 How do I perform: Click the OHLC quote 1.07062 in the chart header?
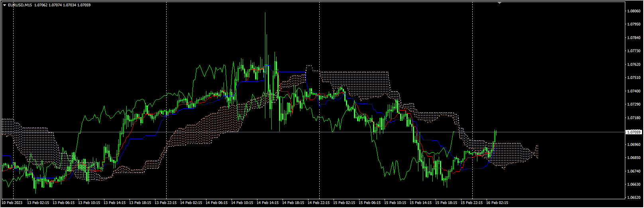[41, 5]
